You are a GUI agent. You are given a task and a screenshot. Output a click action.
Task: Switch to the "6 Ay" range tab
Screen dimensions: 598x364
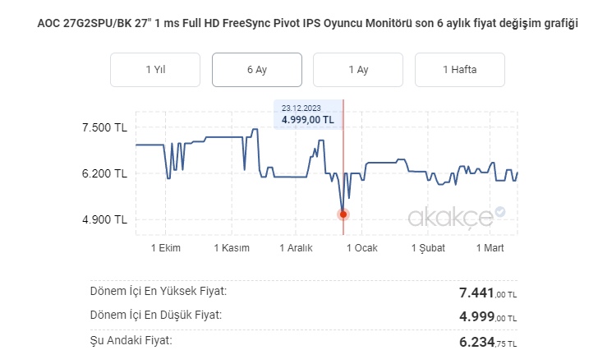[x=256, y=70]
